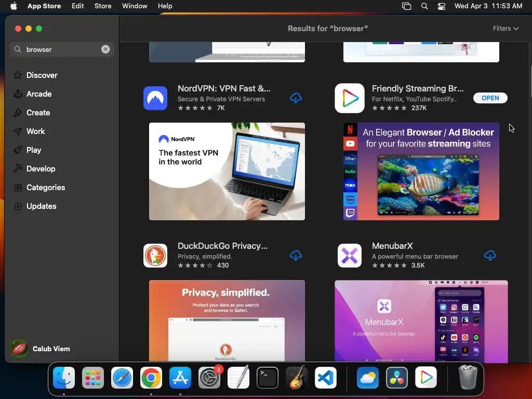Launch Google Chrome from the Dock
The width and height of the screenshot is (532, 399).
click(x=151, y=378)
